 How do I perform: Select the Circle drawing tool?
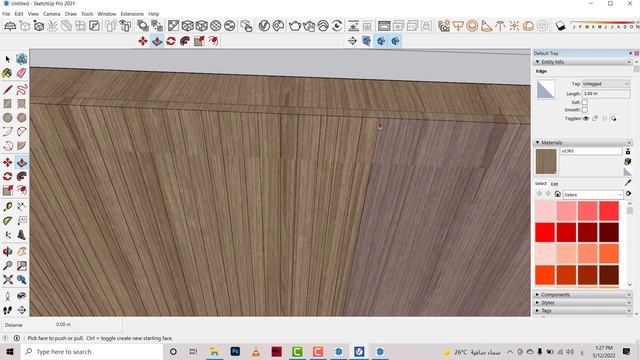[7, 118]
